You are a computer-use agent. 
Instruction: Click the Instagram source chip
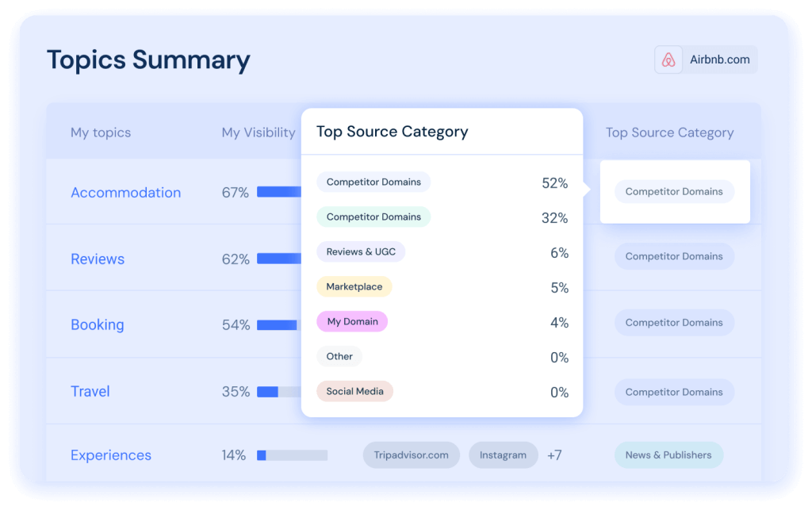[503, 455]
